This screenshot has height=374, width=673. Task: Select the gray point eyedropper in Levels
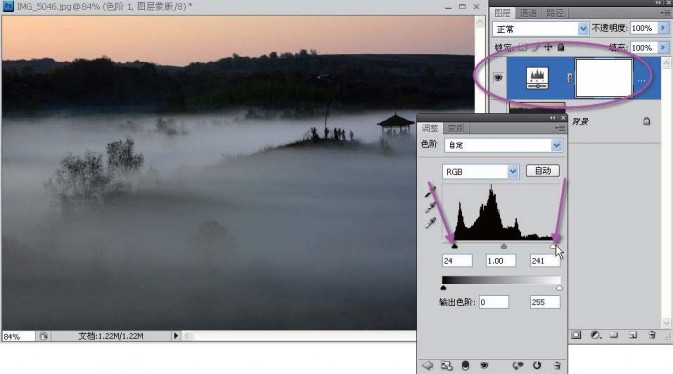click(x=430, y=207)
